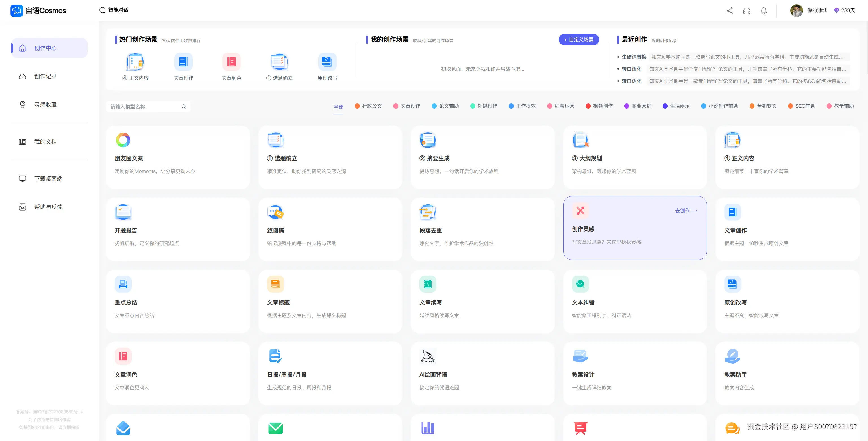The width and height of the screenshot is (868, 441).
Task: Open the notification bell
Action: [763, 11]
